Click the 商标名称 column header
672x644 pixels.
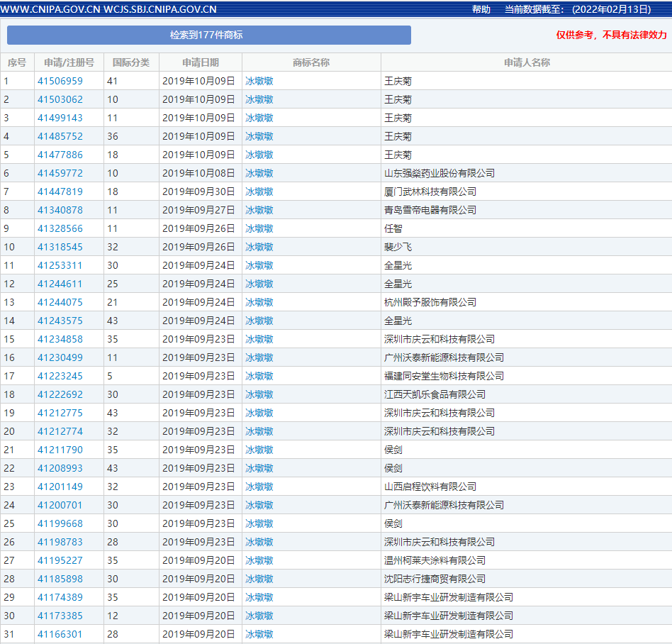[311, 62]
